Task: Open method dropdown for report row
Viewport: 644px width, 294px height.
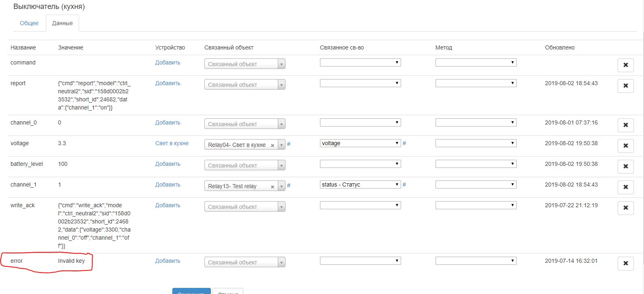Action: (476, 83)
